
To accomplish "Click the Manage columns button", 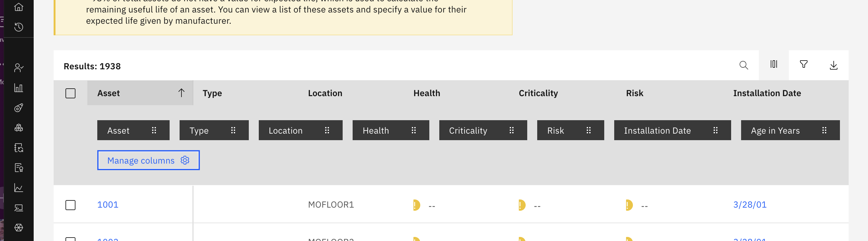I will pyautogui.click(x=148, y=160).
